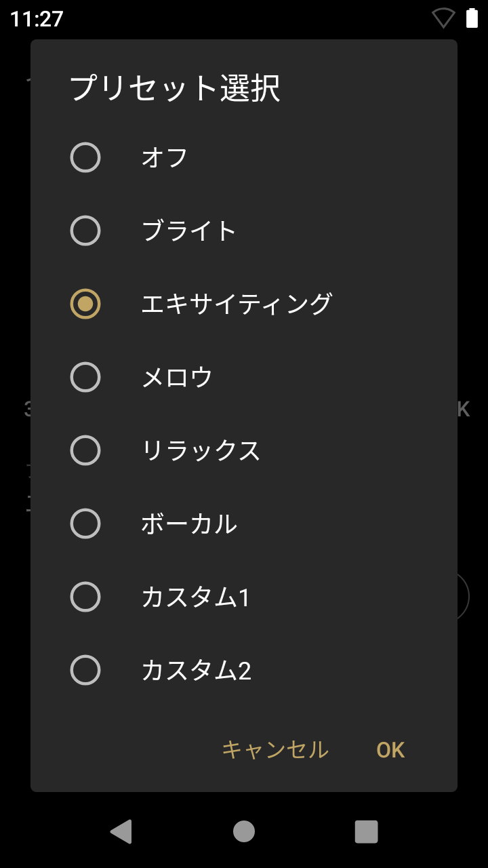
Task: Click the オフ preset label text
Action: click(165, 157)
